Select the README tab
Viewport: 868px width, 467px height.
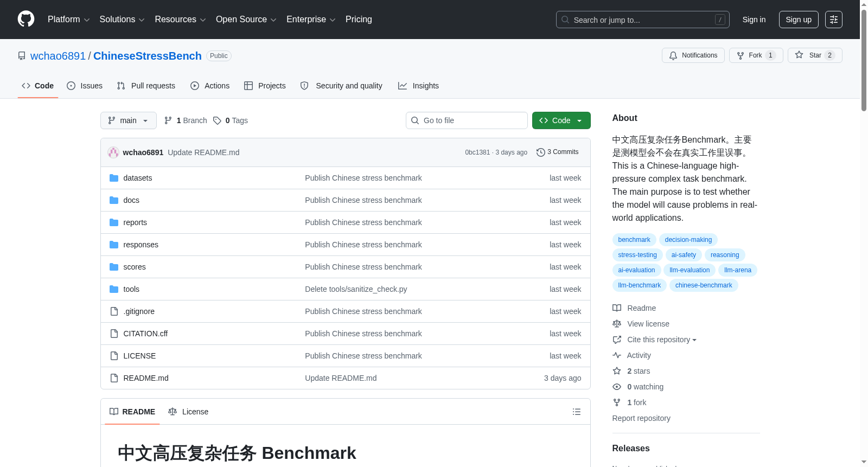click(x=132, y=412)
